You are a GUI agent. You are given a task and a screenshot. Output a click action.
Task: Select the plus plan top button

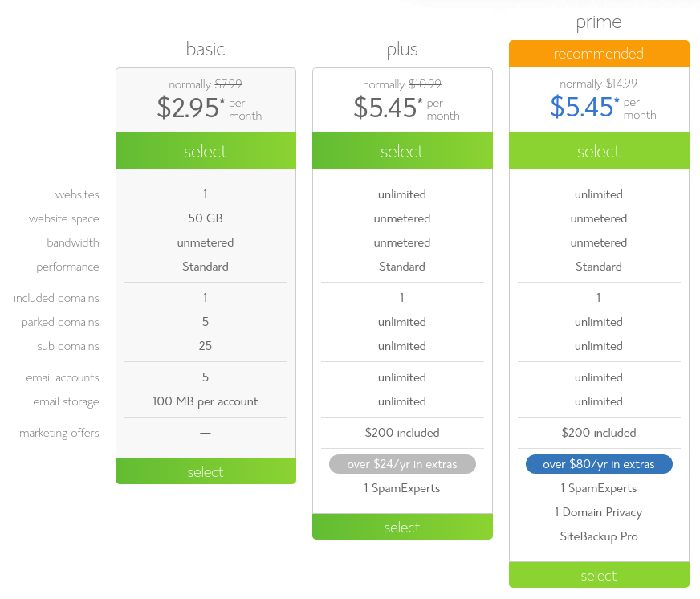coord(402,150)
